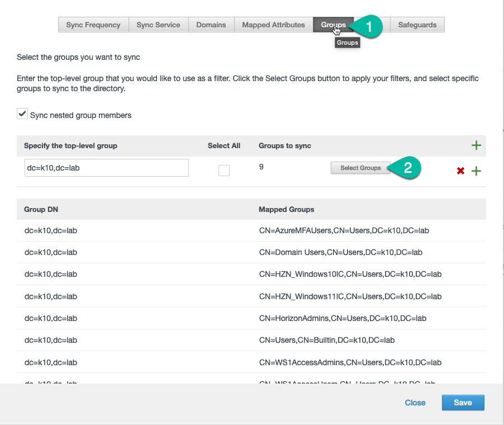Click the groups to sync count 9
This screenshot has height=425, width=504.
pos(261,167)
